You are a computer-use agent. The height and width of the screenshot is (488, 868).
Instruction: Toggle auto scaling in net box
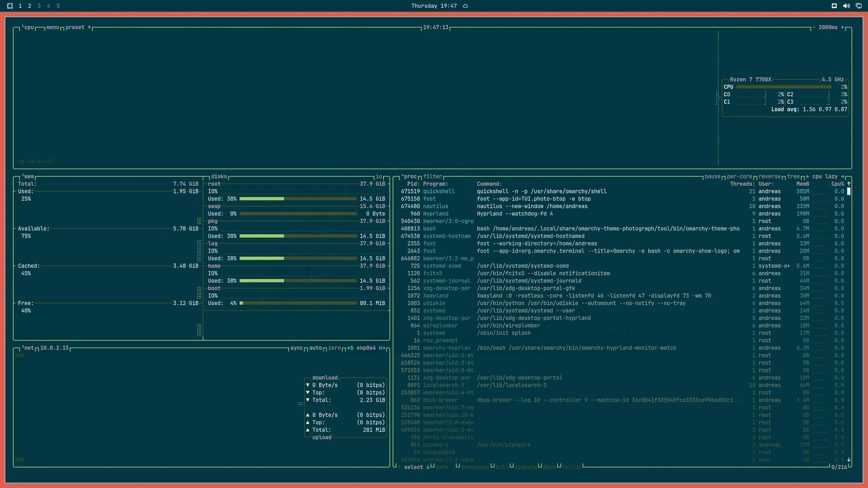tap(316, 348)
